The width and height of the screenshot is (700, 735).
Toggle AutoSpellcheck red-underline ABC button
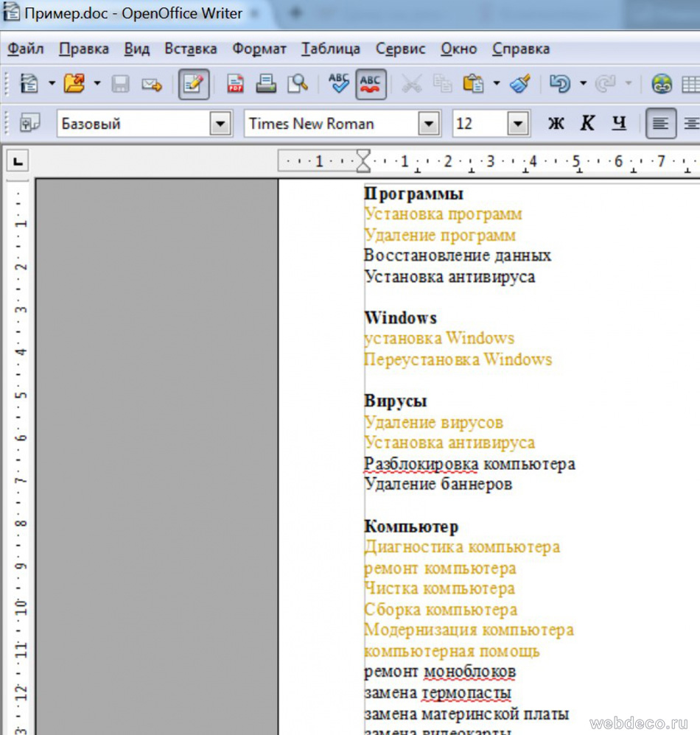coord(371,84)
